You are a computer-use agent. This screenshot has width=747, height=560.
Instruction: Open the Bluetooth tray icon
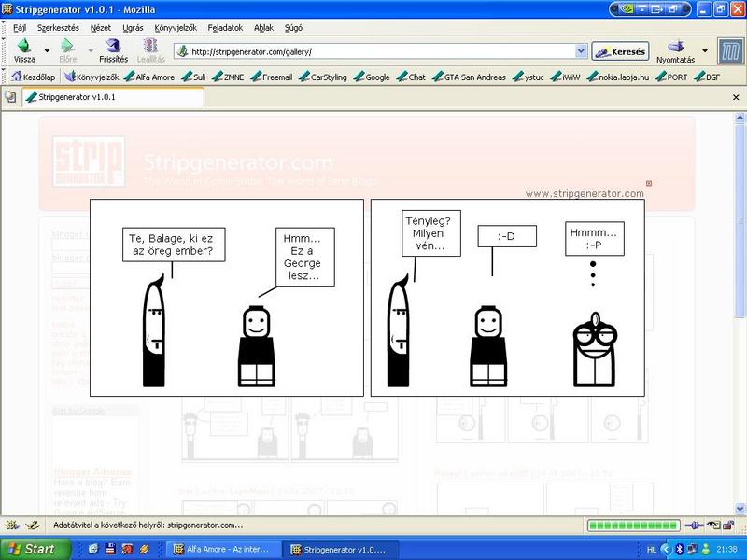pyautogui.click(x=680, y=549)
